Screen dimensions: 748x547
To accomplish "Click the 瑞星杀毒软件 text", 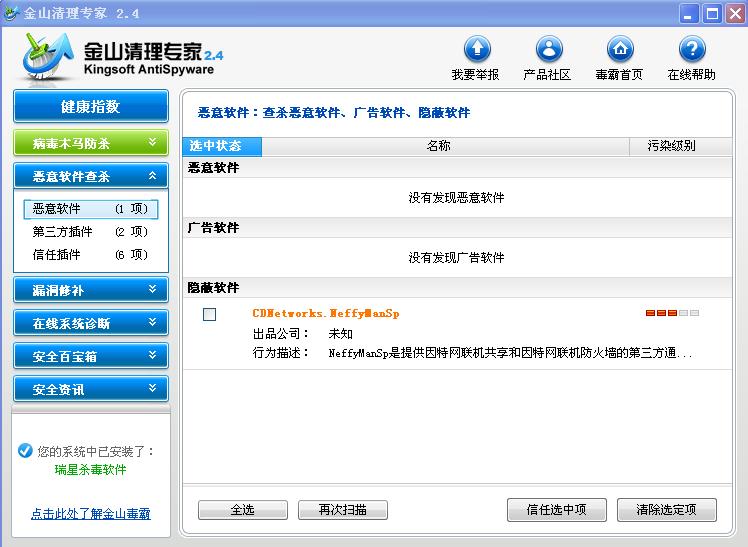I will 90,470.
